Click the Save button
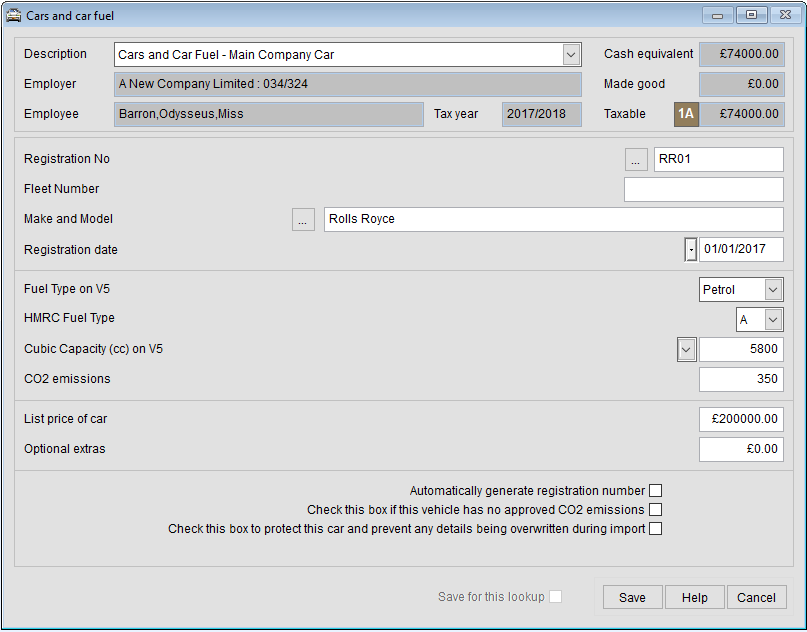 tap(632, 596)
